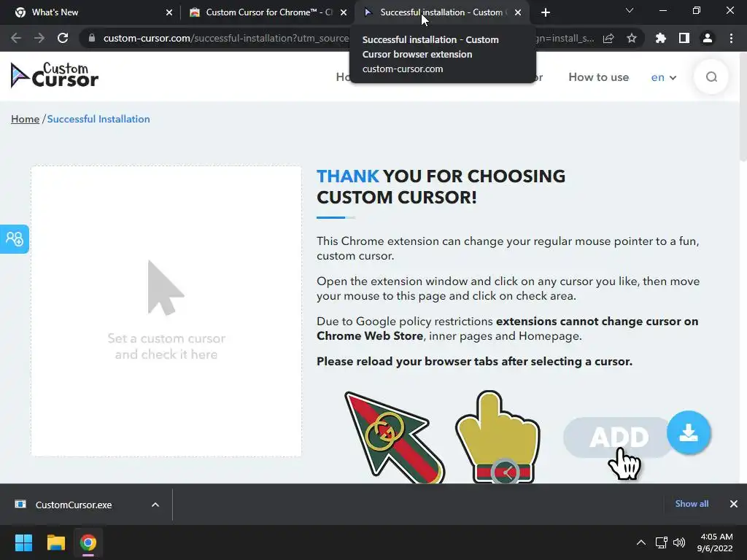Select the Gucci arrow cursor image

(x=395, y=437)
